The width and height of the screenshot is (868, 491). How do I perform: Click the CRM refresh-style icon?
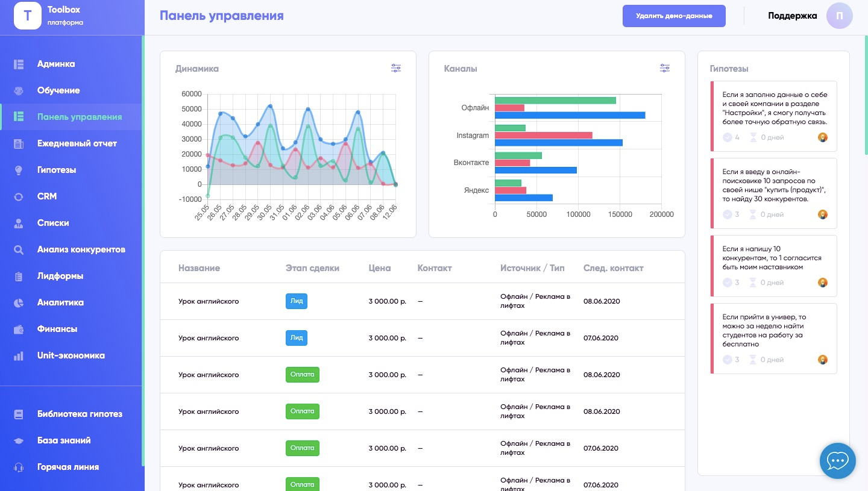19,196
